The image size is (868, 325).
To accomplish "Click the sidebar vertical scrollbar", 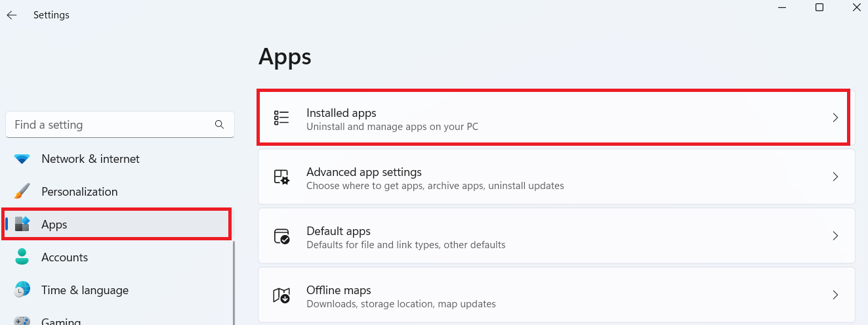I will point(234,282).
